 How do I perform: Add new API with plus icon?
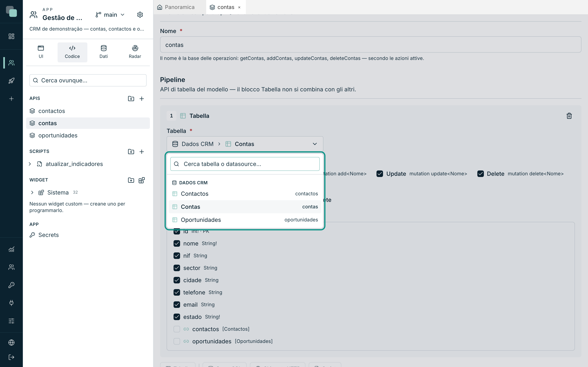point(142,98)
